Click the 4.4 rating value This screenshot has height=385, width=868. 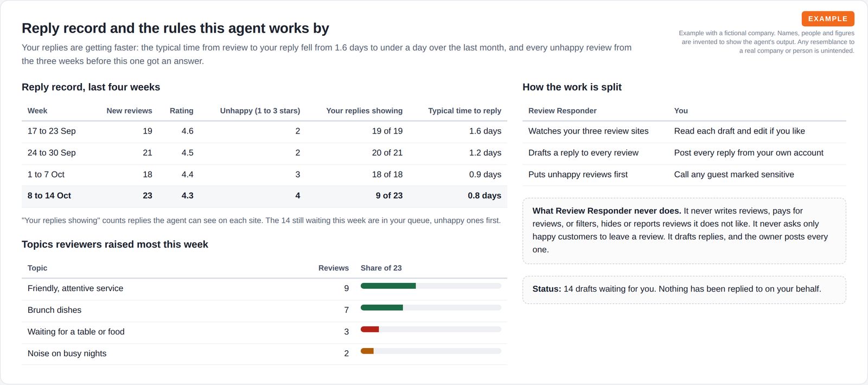point(187,174)
